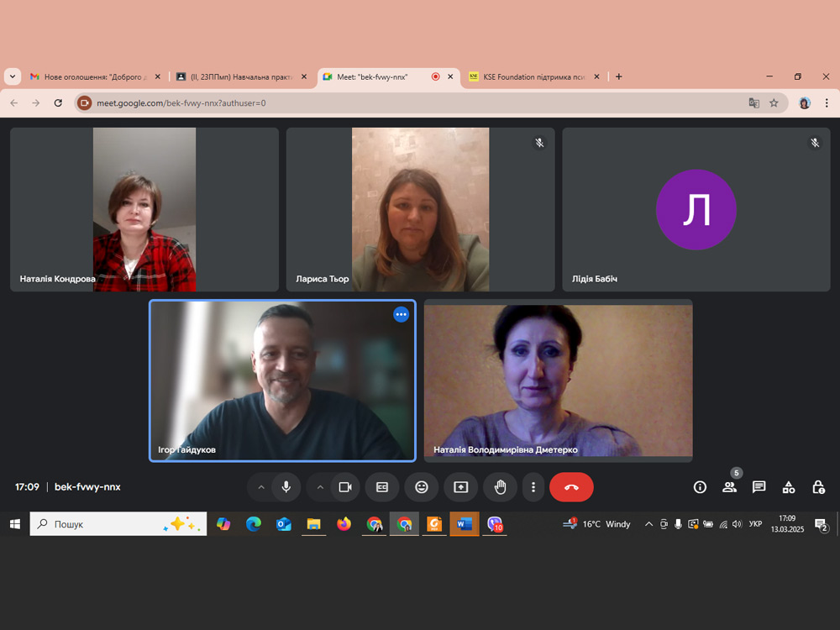The width and height of the screenshot is (840, 630).
Task: Raise hand in the meeting
Action: click(501, 487)
